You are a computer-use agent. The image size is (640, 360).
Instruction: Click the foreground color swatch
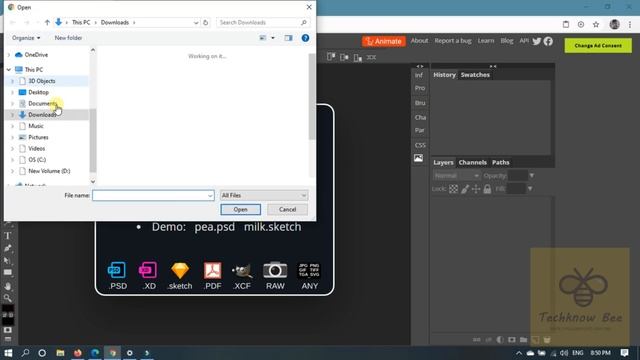(7, 308)
